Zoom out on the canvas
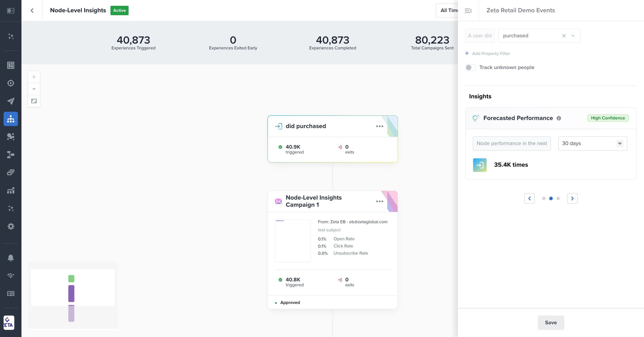Viewport: 644px width, 337px height. (x=34, y=89)
